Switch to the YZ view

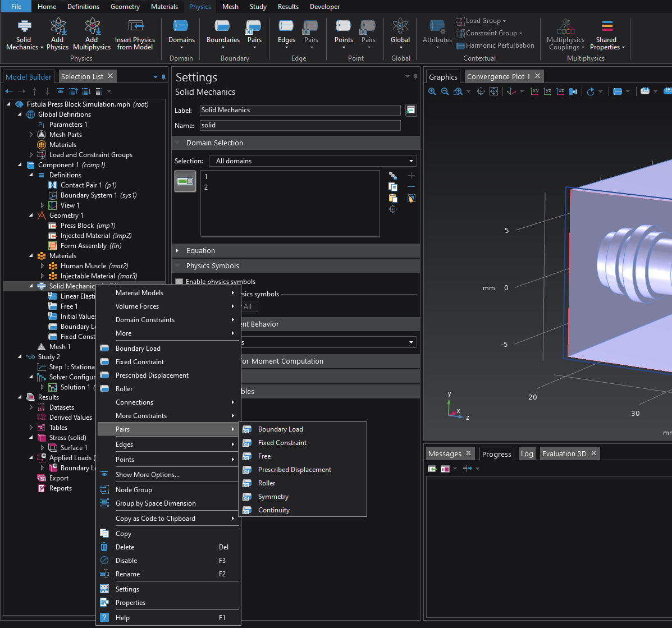click(547, 91)
